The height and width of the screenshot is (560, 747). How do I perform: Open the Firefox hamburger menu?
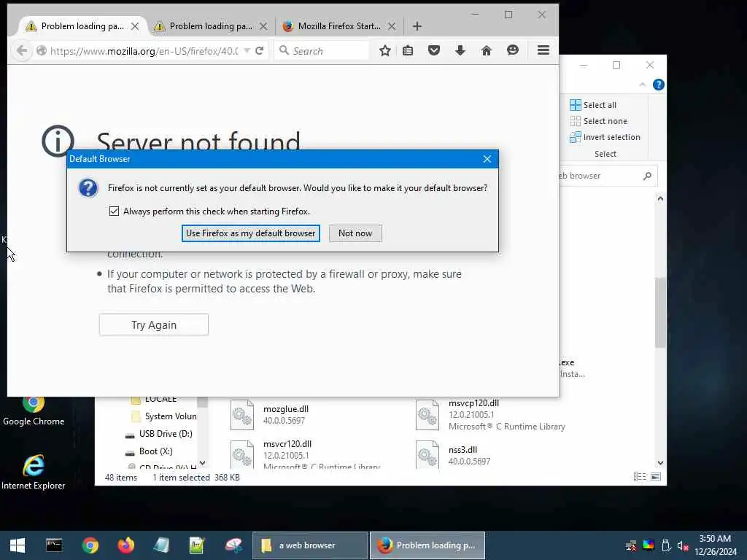point(543,50)
